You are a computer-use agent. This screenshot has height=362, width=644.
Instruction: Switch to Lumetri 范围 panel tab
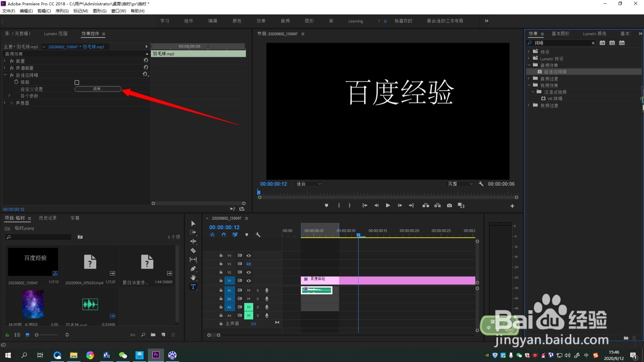point(56,34)
